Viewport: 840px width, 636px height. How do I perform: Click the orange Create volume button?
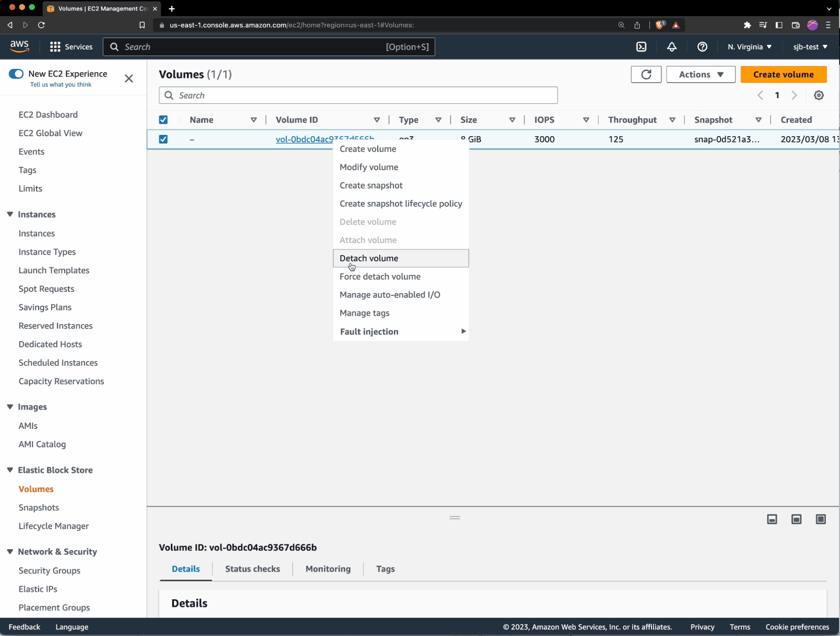pos(783,74)
